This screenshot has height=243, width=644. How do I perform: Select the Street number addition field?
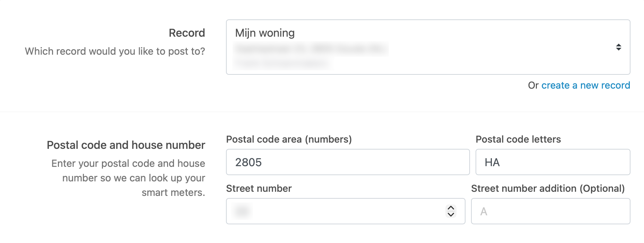pos(550,211)
